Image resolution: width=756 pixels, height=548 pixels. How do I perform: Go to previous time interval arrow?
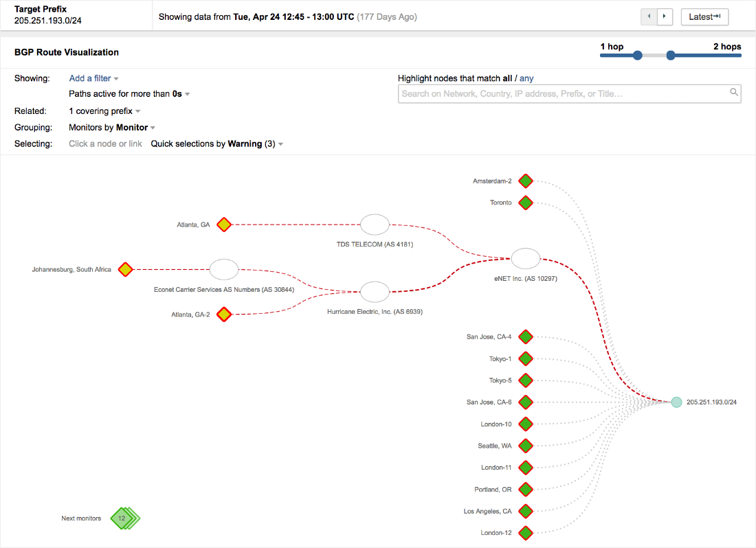pos(649,16)
